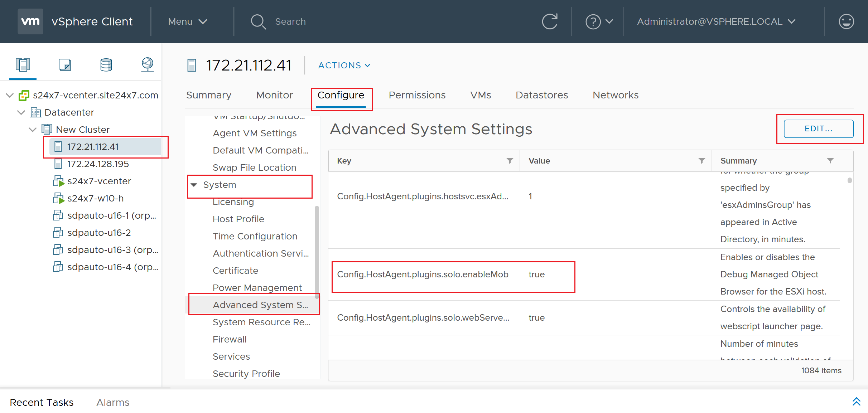Collapse the New Cluster tree node
This screenshot has width=868, height=413.
(x=32, y=129)
